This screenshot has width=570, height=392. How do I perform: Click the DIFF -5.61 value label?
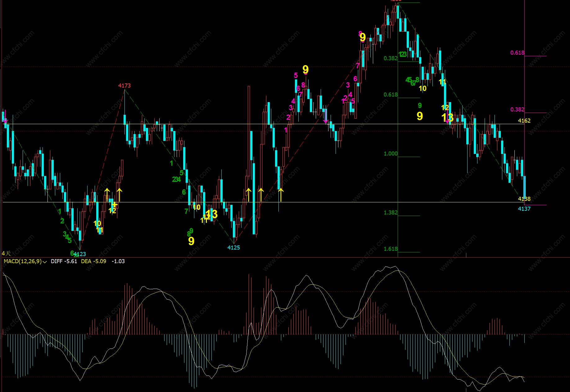pos(64,261)
